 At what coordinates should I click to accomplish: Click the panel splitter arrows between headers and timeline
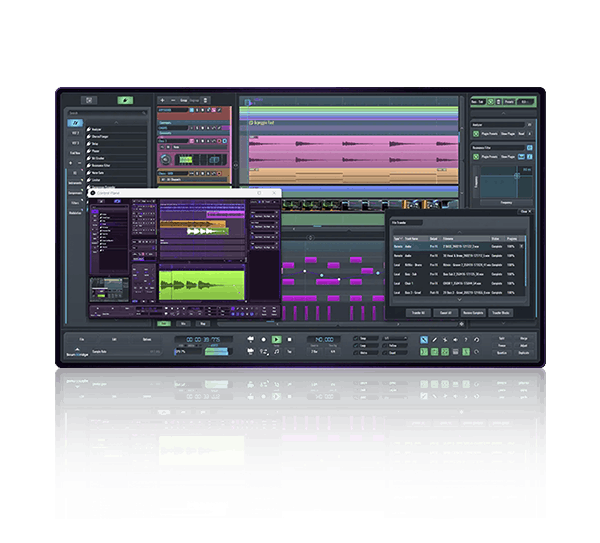[236, 165]
